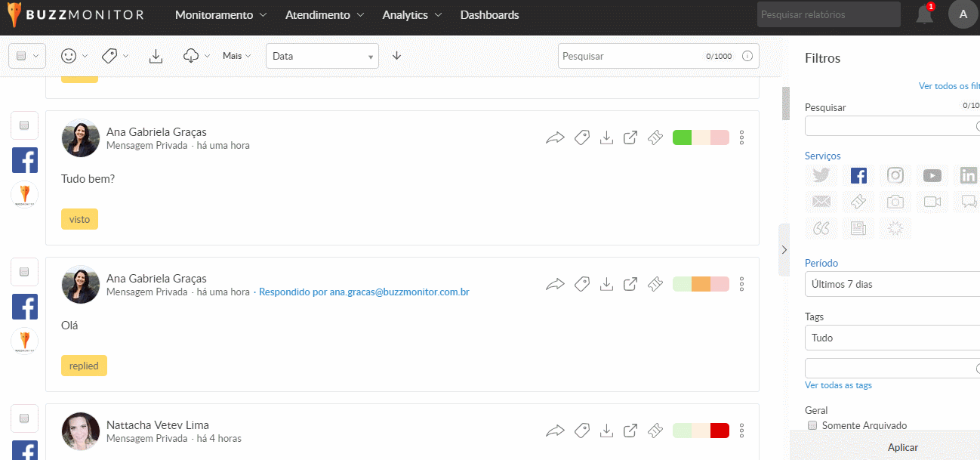The width and height of the screenshot is (980, 460).
Task: Click tag icon on the 'Olá' message
Action: tap(581, 284)
